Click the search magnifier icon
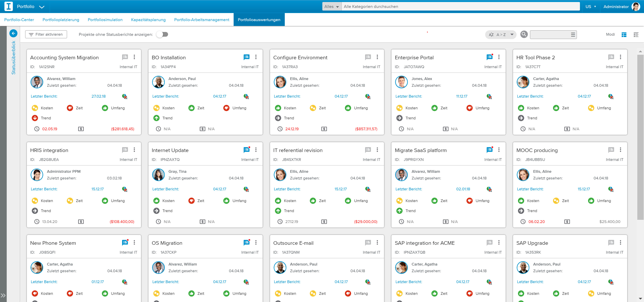 click(524, 34)
